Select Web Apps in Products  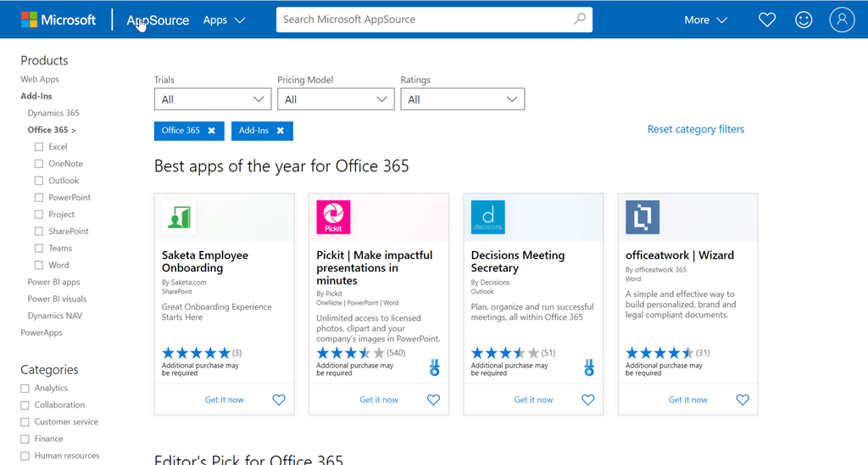click(x=40, y=79)
